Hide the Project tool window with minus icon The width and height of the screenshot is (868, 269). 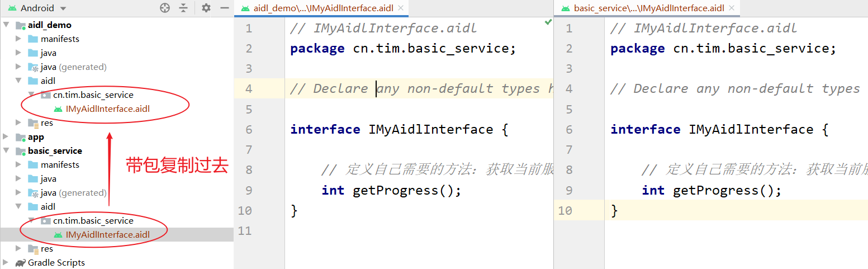[225, 8]
